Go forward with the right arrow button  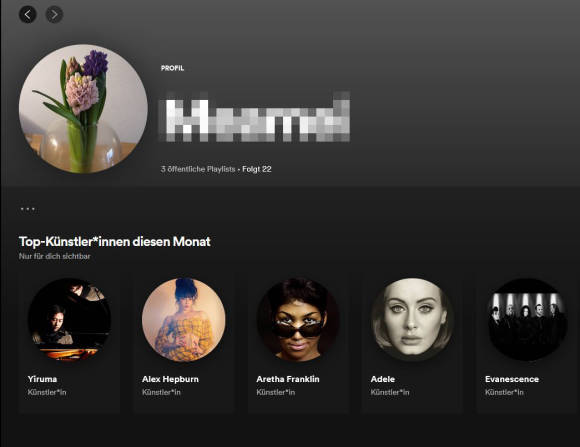tap(54, 14)
